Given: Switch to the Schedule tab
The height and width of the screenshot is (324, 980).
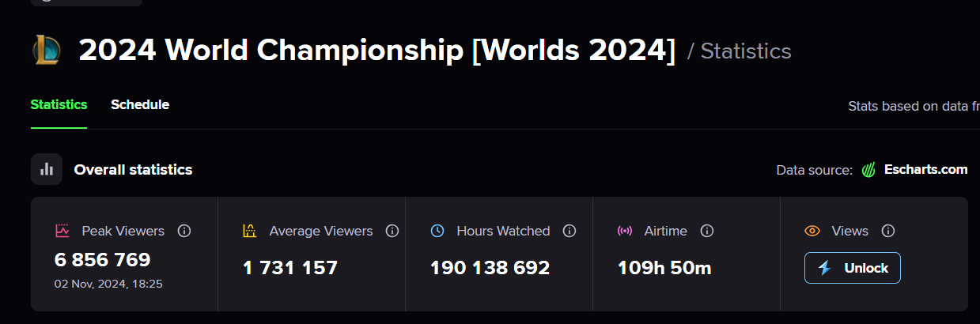Looking at the screenshot, I should coord(140,104).
